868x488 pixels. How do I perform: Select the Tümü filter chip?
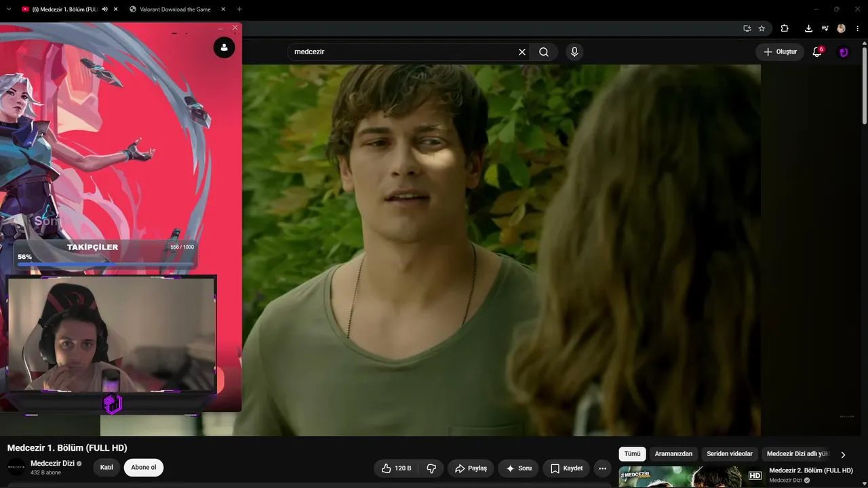click(632, 454)
